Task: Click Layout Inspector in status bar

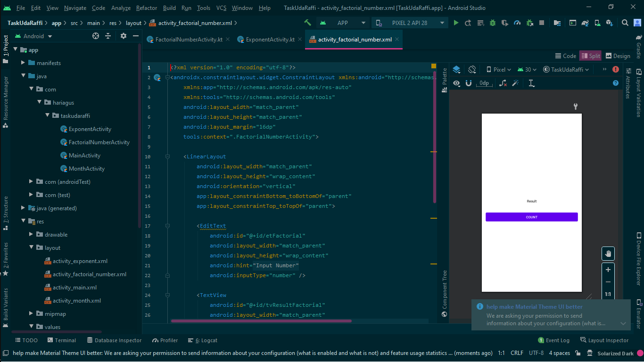Action: pyautogui.click(x=608, y=340)
